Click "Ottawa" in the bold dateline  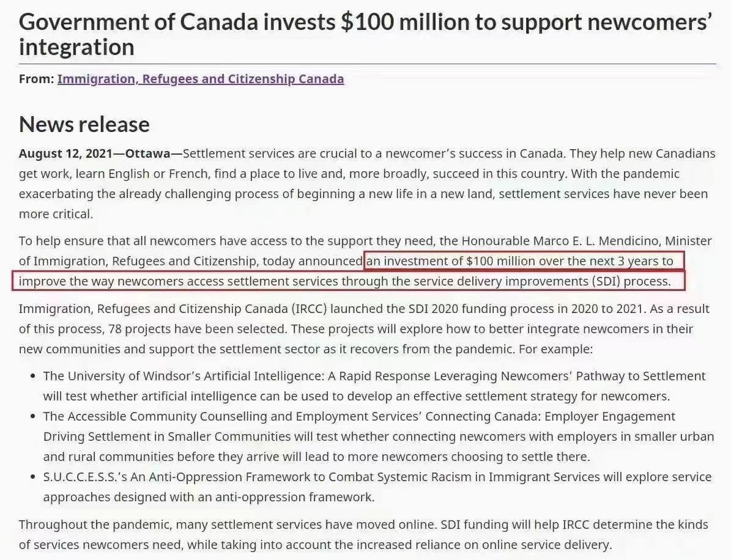[x=147, y=153]
